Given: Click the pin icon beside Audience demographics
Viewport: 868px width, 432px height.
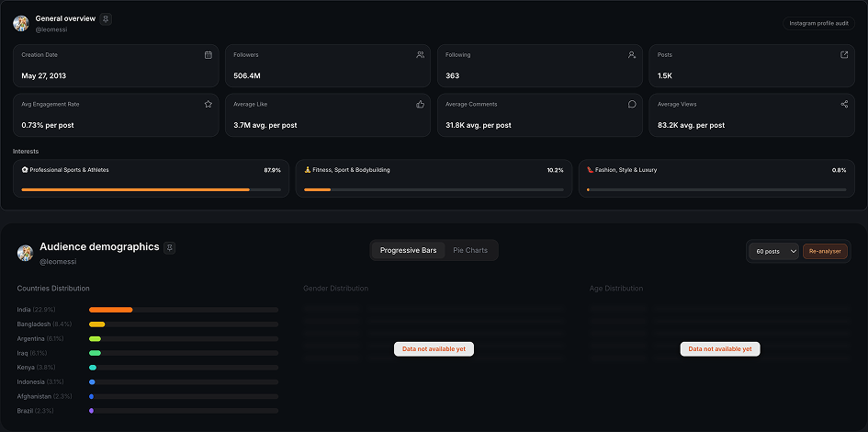Looking at the screenshot, I should coord(169,247).
